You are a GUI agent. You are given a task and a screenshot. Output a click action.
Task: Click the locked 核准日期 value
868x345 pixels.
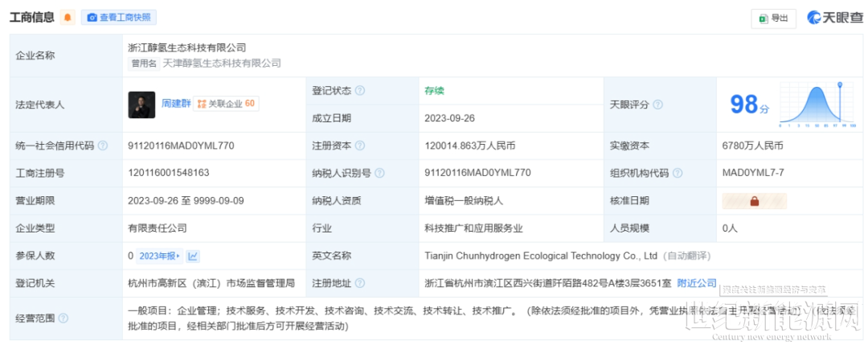click(x=754, y=201)
